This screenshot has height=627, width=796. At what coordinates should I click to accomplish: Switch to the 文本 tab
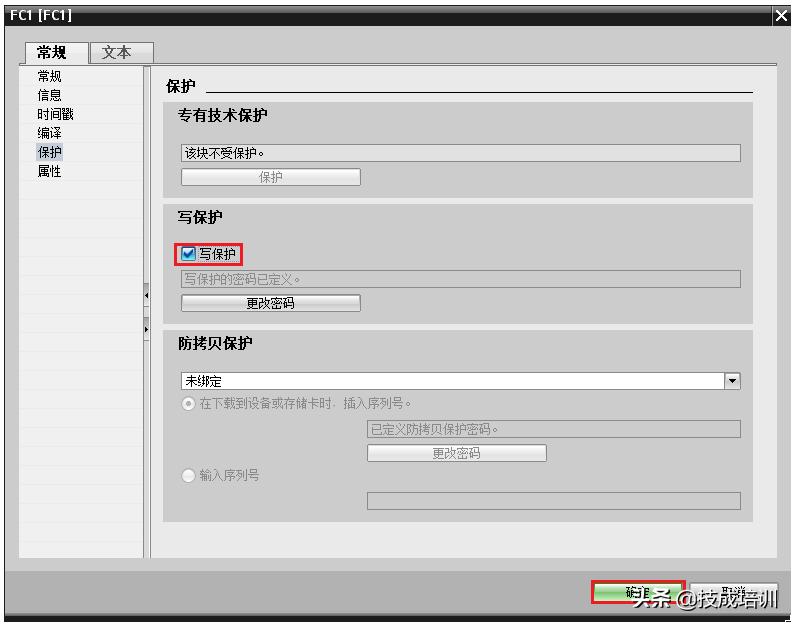coord(121,52)
